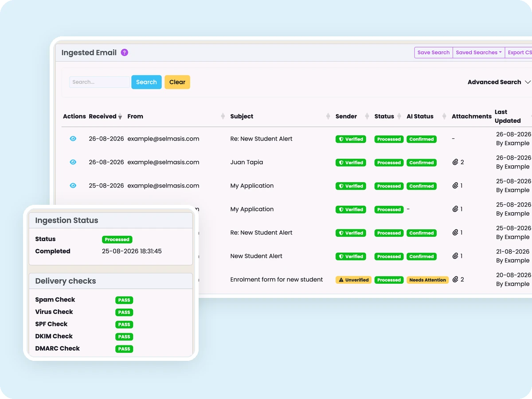Sort by Subject column arrows

328,116
